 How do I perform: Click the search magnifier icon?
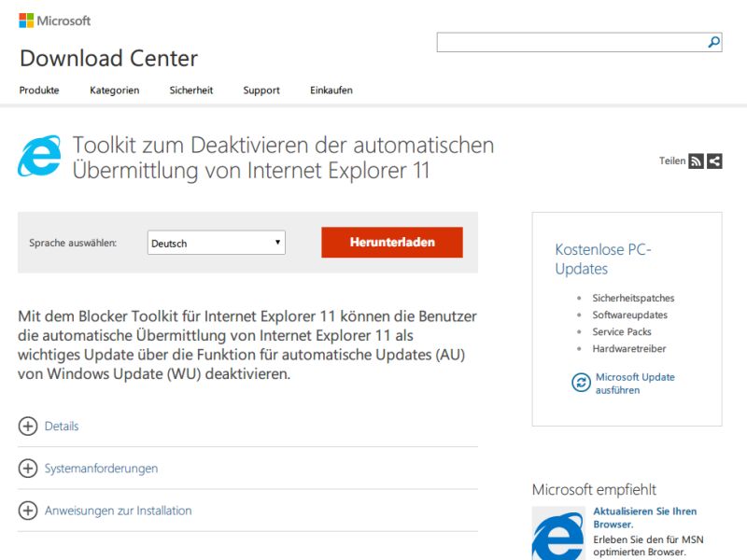(x=713, y=42)
